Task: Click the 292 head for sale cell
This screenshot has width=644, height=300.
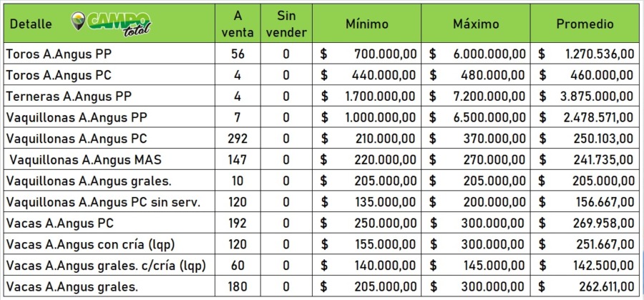Action: pyautogui.click(x=237, y=139)
